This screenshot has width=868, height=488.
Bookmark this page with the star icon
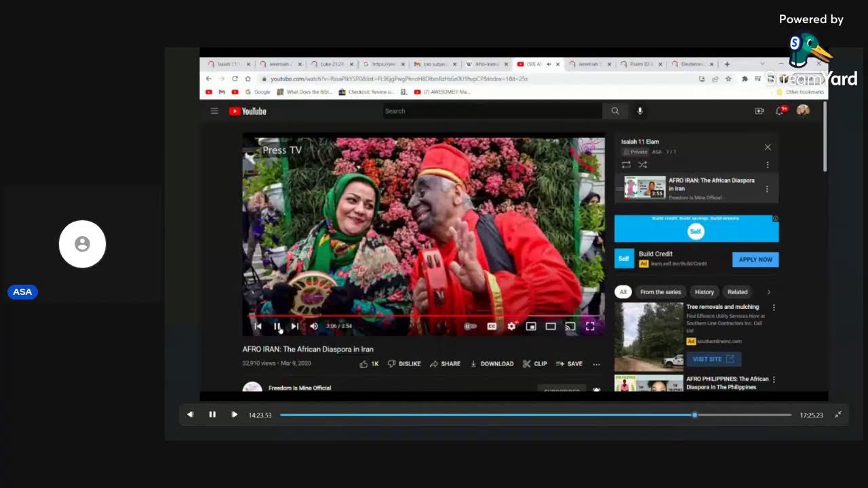point(728,79)
